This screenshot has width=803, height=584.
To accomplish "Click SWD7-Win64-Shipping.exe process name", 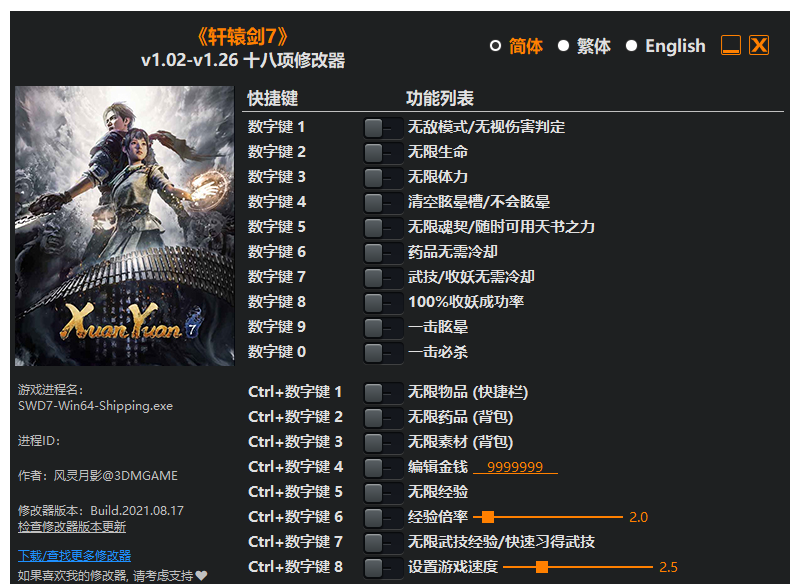I will (x=95, y=406).
